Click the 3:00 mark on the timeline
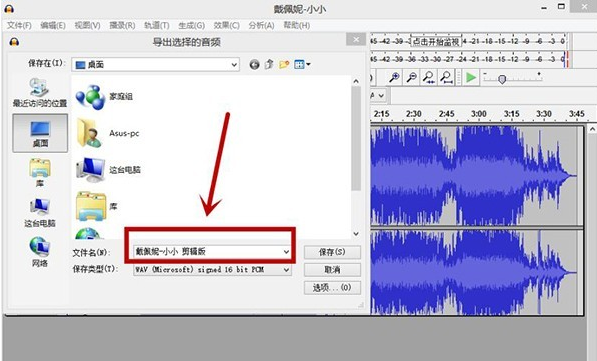This screenshot has height=361, width=597. point(479,114)
